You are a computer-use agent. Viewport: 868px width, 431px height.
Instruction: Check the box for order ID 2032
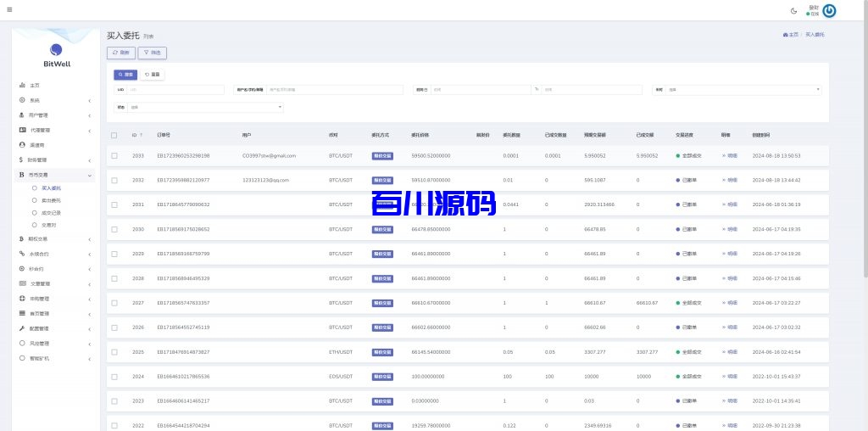tap(114, 180)
